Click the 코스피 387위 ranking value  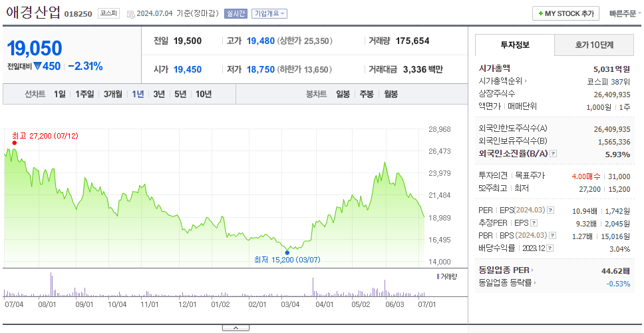coord(609,81)
